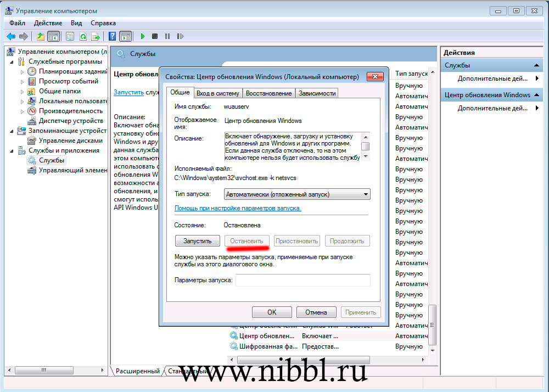Click the console tree horizontal scrollbar
The width and height of the screenshot is (549, 392).
[x=44, y=370]
